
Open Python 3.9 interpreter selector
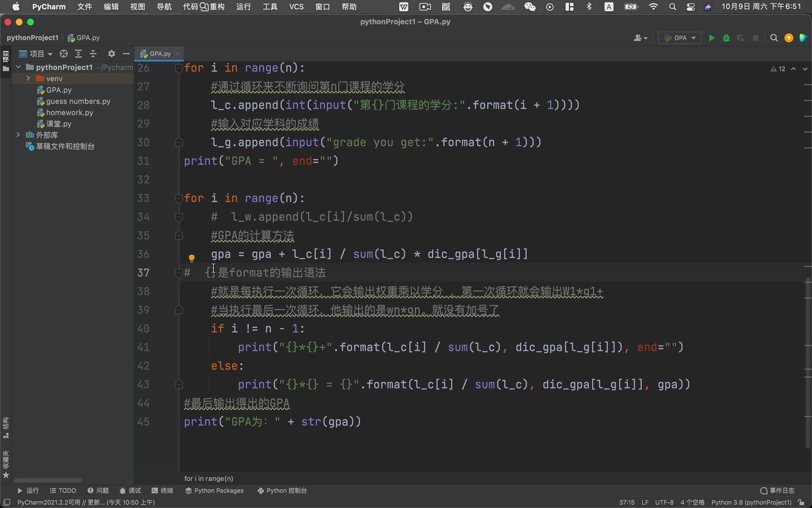tap(751, 502)
